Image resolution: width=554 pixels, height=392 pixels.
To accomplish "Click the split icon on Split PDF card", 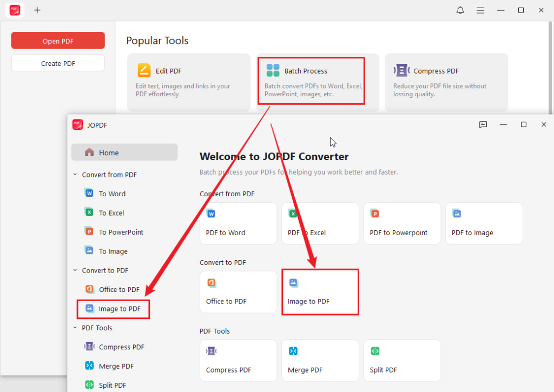I will point(375,351).
